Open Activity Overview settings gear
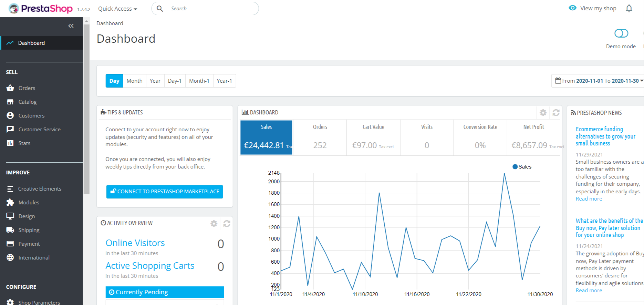 coord(214,224)
